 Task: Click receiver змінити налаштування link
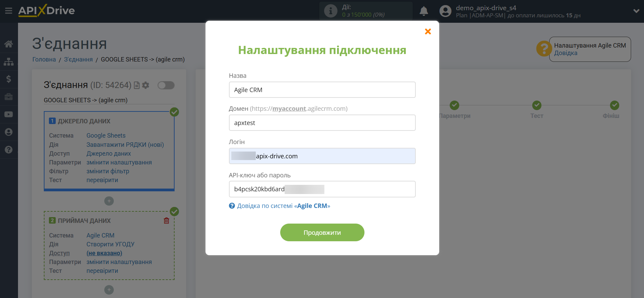(119, 262)
